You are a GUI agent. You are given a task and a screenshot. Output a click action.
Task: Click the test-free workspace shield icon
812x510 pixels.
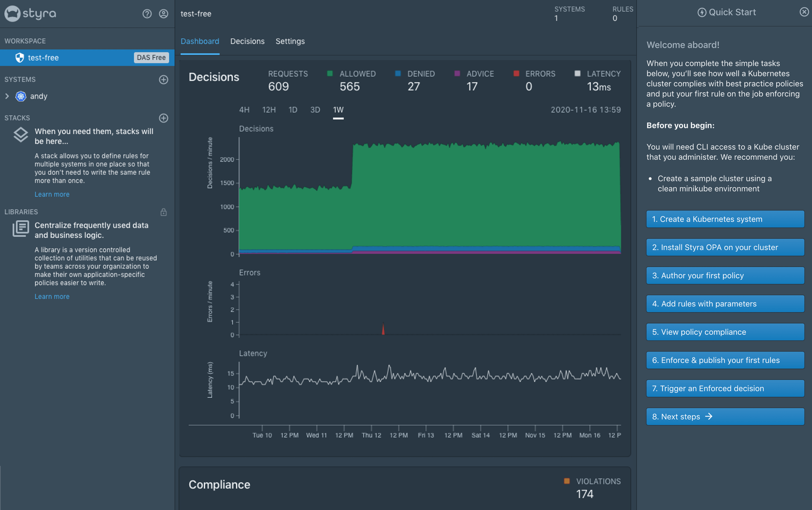point(20,58)
